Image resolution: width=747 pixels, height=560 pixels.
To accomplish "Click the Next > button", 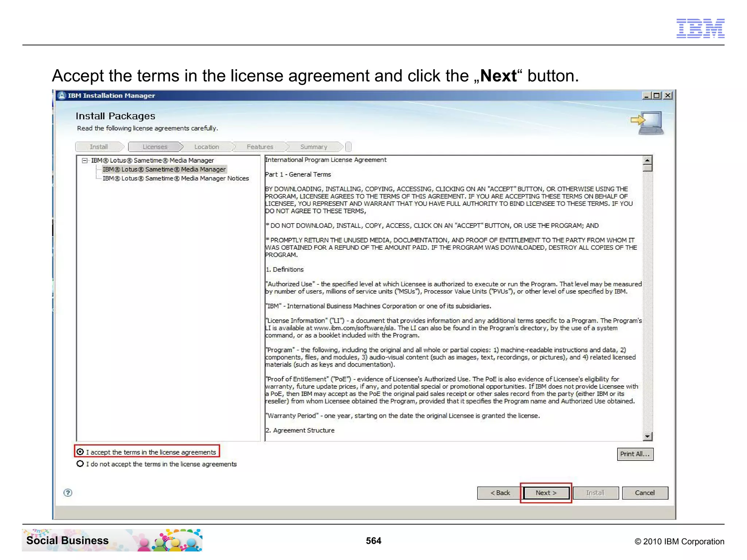I will (546, 493).
